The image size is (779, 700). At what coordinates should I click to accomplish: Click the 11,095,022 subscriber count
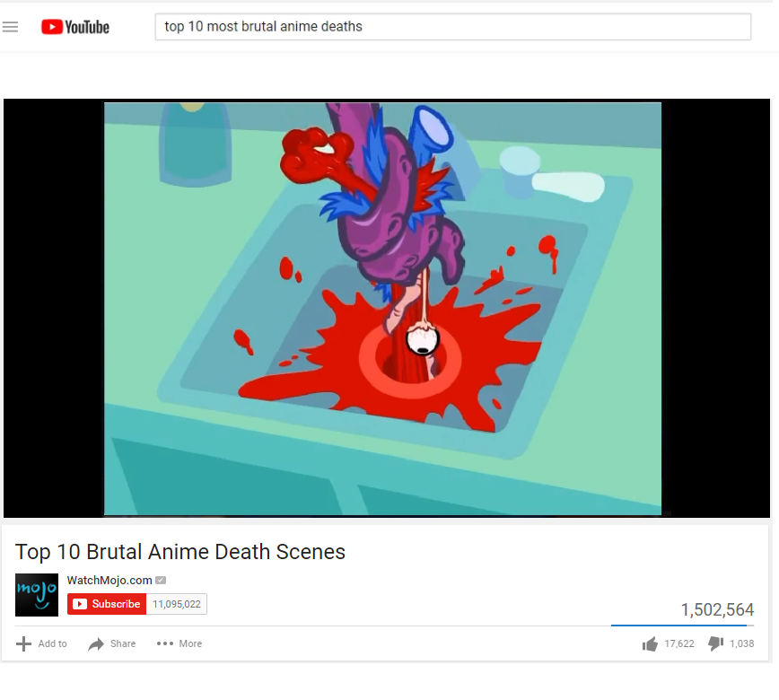point(177,604)
